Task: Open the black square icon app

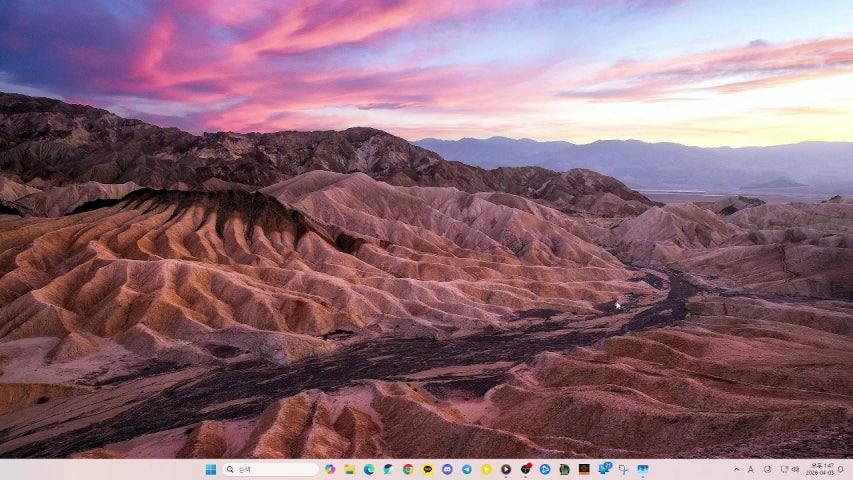Action: (584, 469)
